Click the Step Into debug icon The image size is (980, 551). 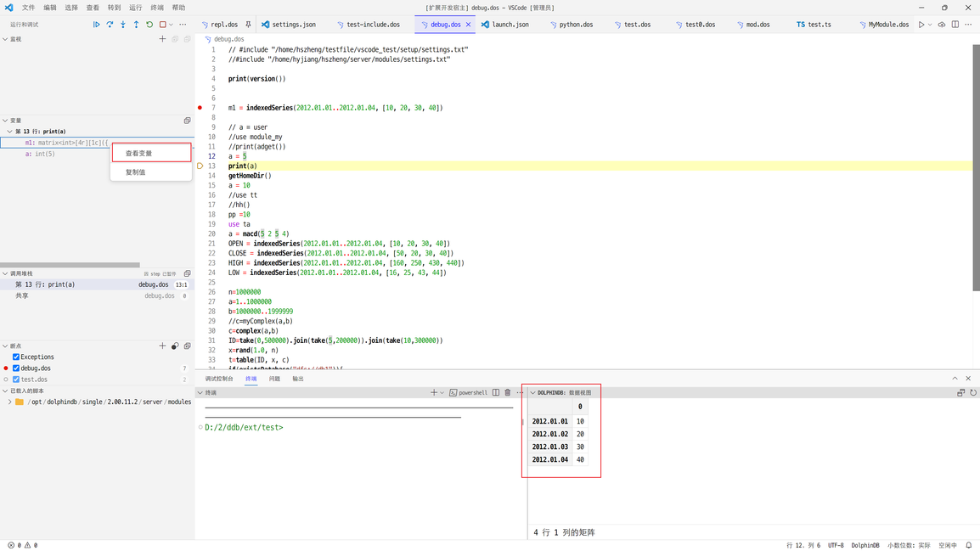tap(122, 25)
